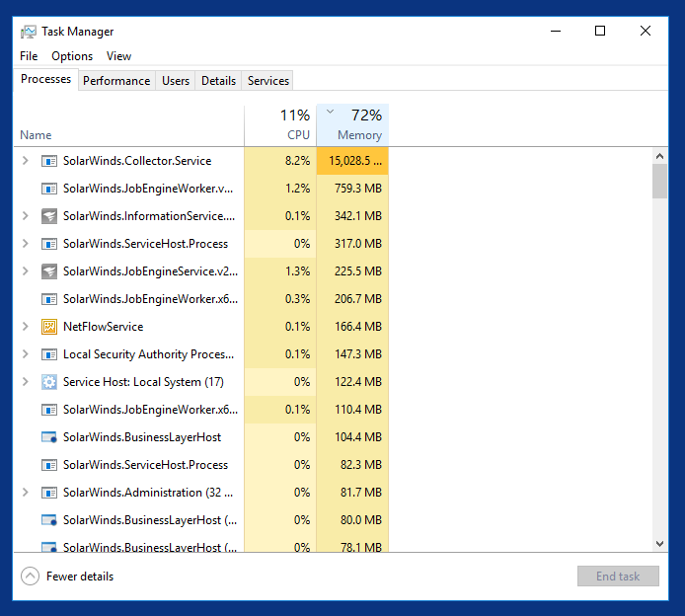685x616 pixels.
Task: Click the icon beside SolarWinds.JobEngineWorker.v... 759.3 MB
Action: [49, 189]
